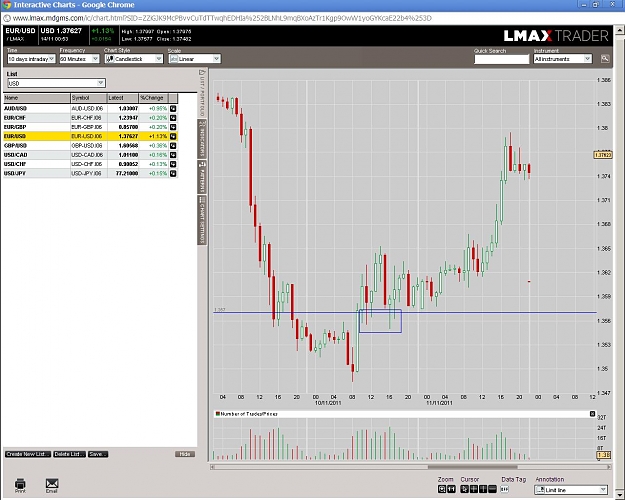This screenshot has height=500, width=625.
Task: Open the Patterns side tab
Action: pyautogui.click(x=202, y=177)
